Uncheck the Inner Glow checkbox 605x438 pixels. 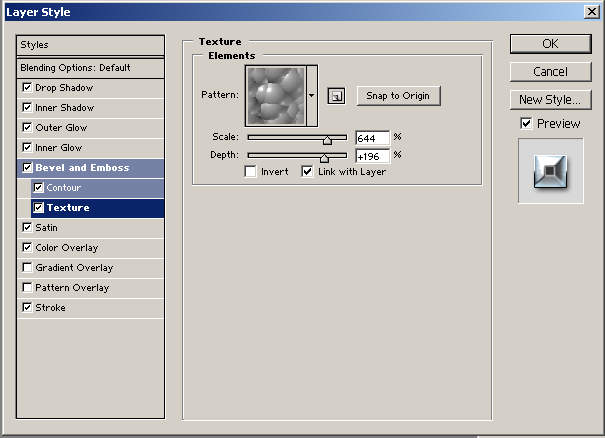click(x=27, y=147)
